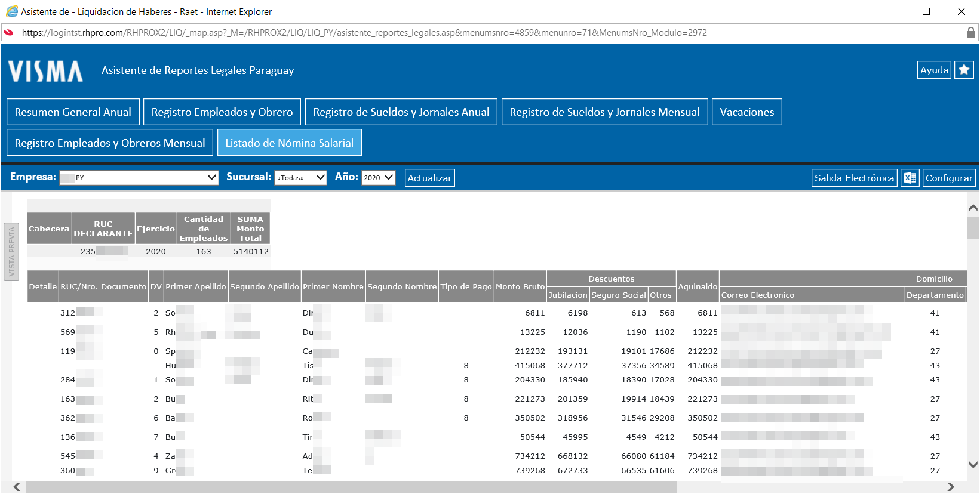Toggle the VISTA PREVIA side panel
The image size is (980, 494).
[11, 251]
